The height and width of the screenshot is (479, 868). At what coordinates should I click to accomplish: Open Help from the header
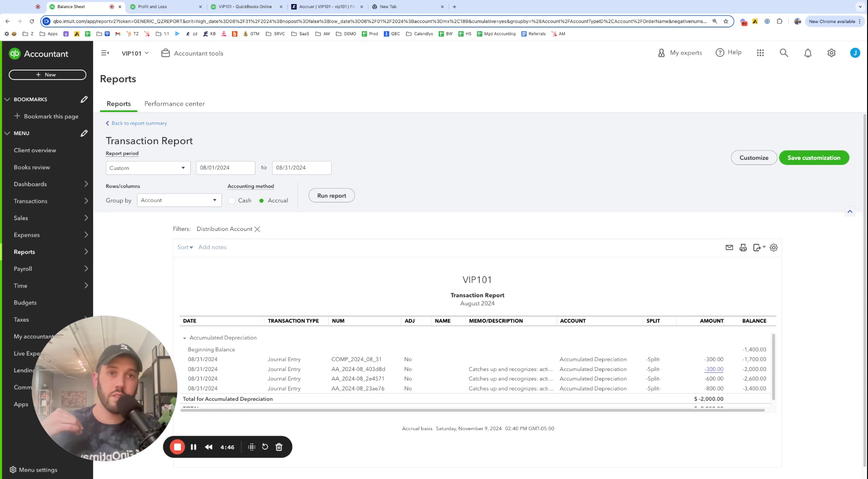coord(728,52)
